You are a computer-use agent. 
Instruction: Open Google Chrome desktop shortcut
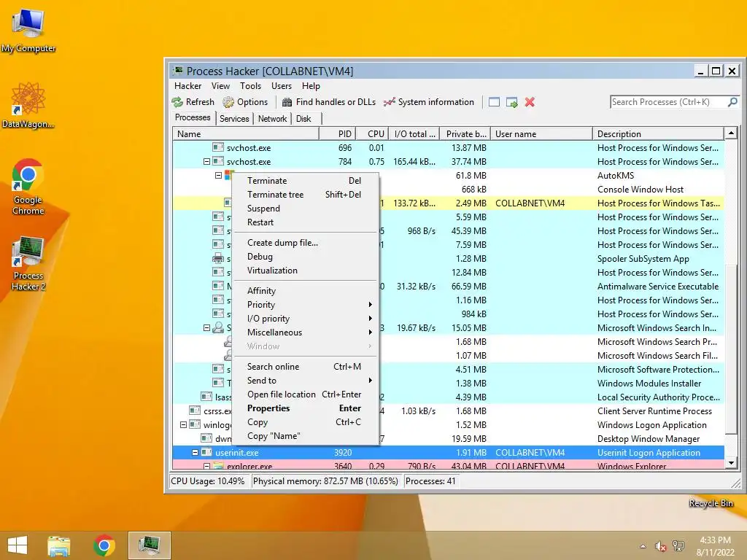pos(28,187)
